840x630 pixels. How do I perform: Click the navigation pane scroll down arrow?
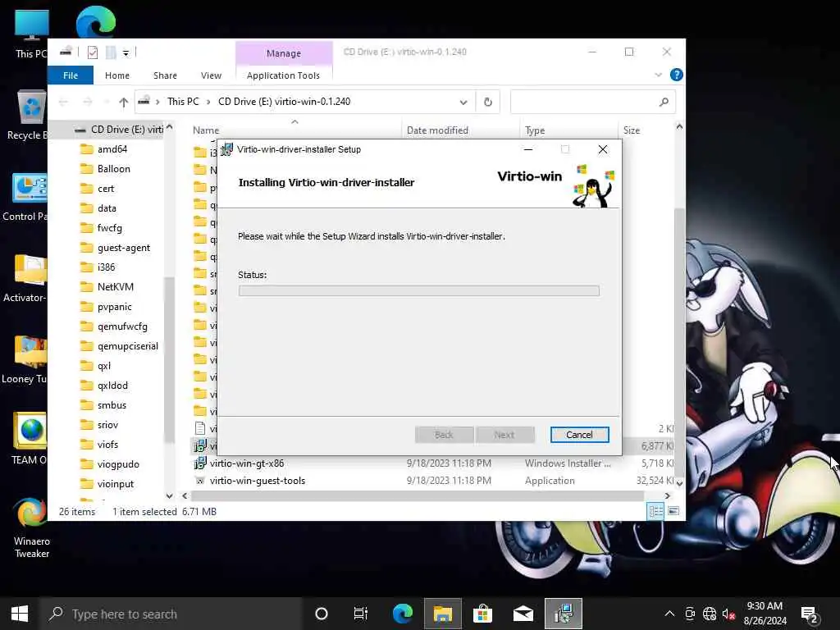click(169, 496)
